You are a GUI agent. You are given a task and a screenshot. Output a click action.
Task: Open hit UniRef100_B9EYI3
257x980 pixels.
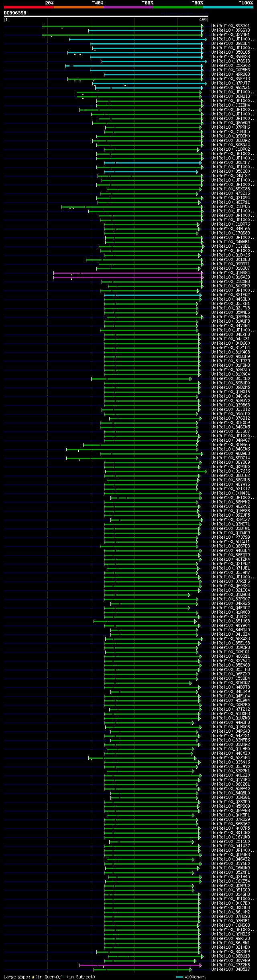(x=230, y=79)
